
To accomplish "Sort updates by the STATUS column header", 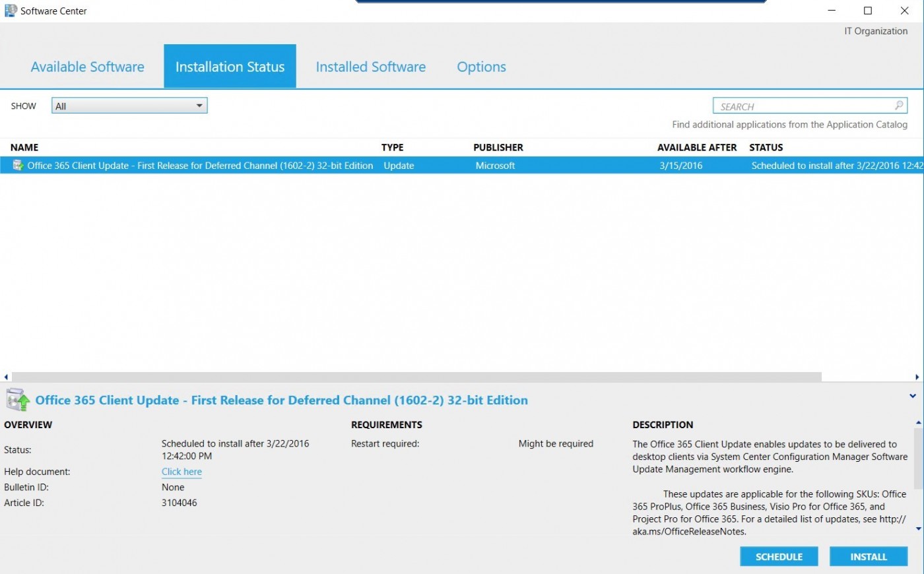I will tap(766, 147).
